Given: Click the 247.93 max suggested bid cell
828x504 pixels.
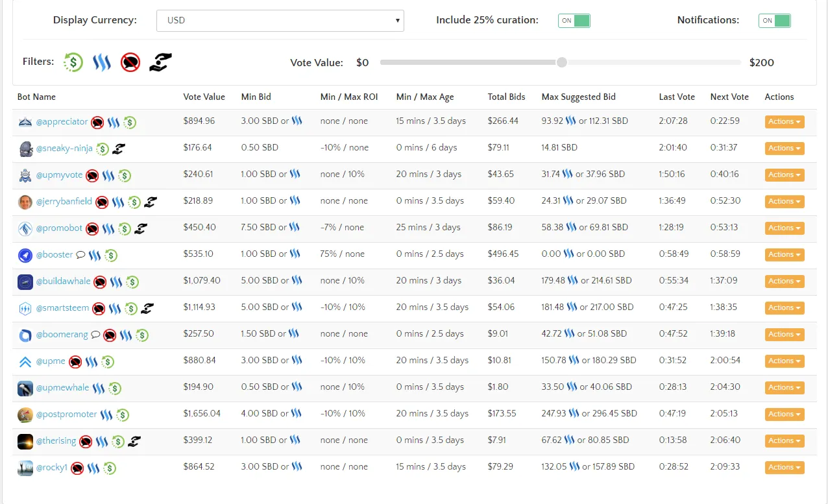Looking at the screenshot, I should click(589, 414).
